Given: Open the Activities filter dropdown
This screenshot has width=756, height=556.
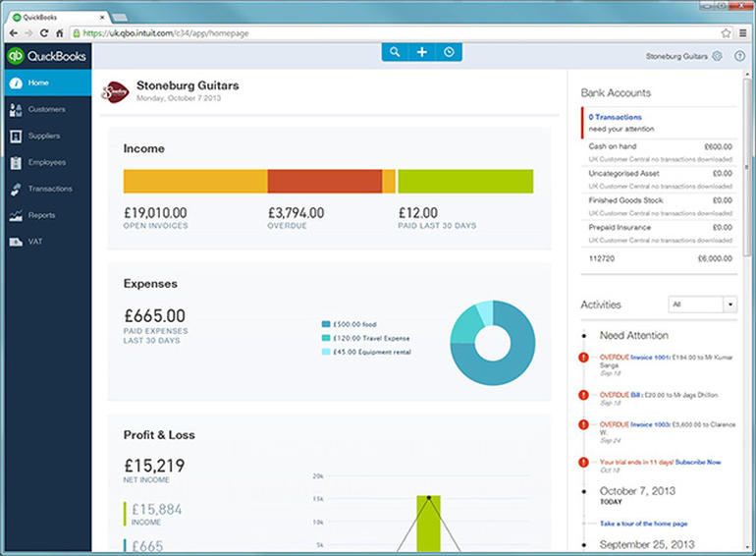Looking at the screenshot, I should coord(701,306).
